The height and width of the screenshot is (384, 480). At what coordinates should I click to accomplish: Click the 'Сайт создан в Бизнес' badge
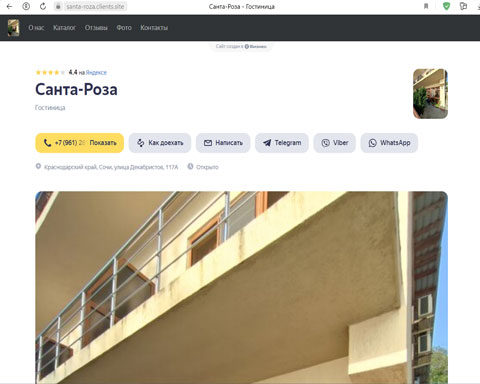pos(241,46)
